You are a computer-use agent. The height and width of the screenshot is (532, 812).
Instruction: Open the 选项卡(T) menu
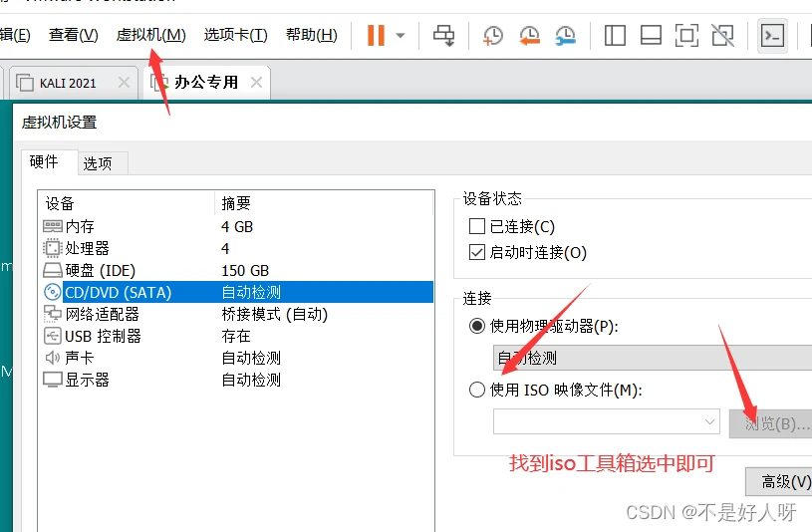(x=235, y=35)
